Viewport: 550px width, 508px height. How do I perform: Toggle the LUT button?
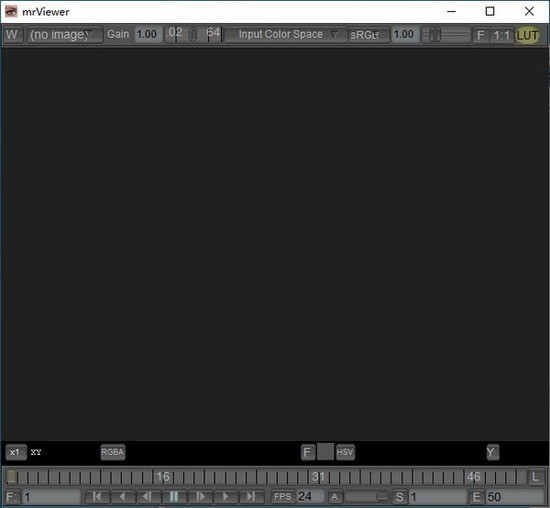point(527,35)
